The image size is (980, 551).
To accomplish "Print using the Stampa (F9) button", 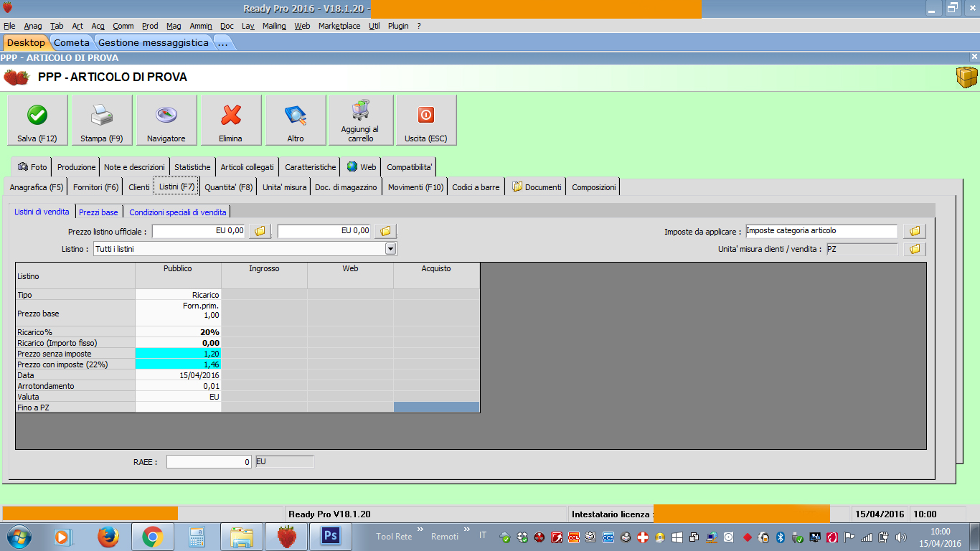I will click(x=102, y=120).
